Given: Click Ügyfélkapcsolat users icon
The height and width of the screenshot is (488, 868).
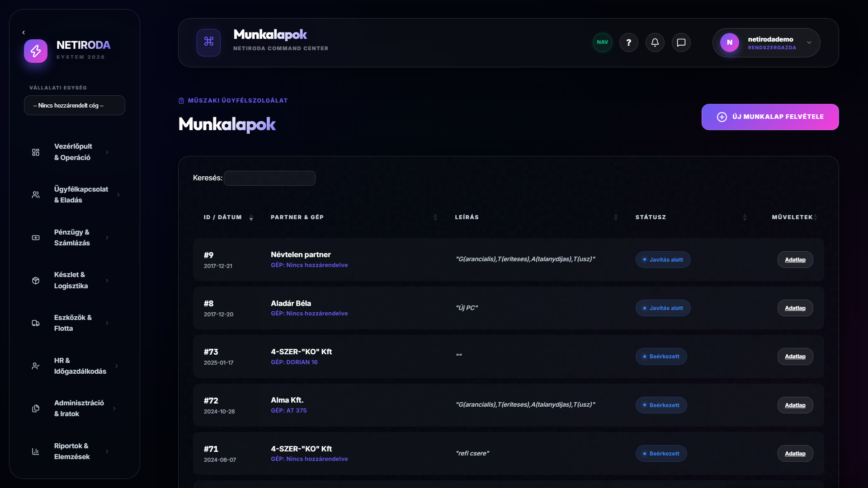Looking at the screenshot, I should point(36,195).
